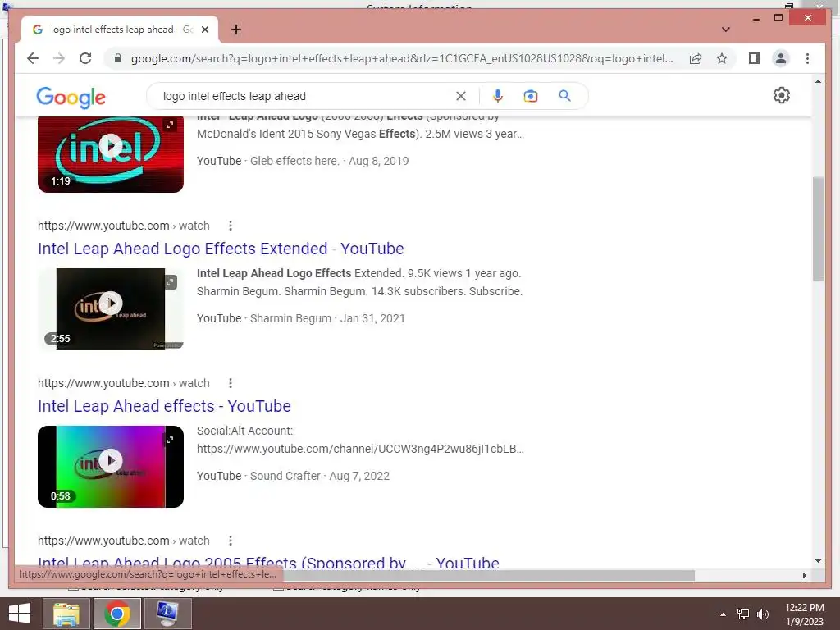Click 'Sound Crafter · Aug 7, 2022' text
840x630 pixels.
click(x=320, y=476)
